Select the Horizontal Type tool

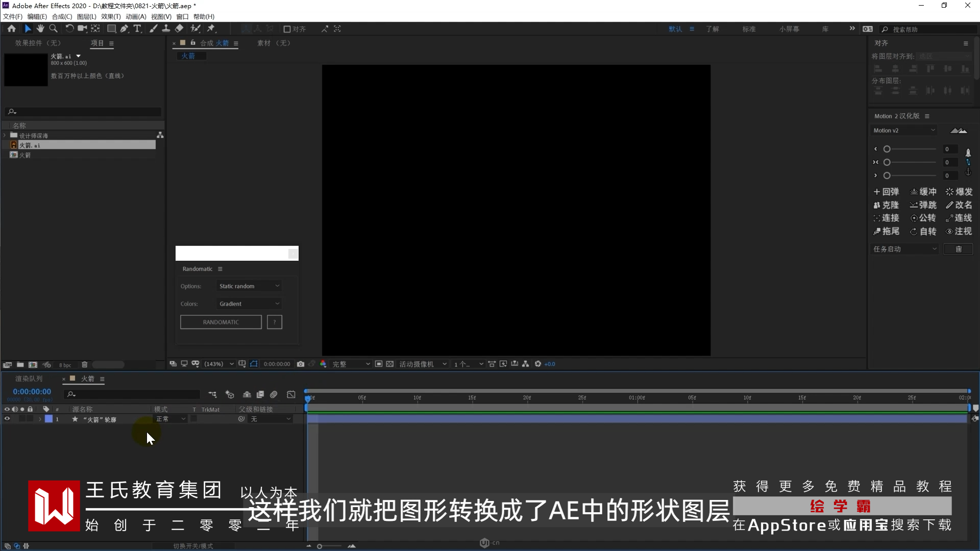click(137, 29)
